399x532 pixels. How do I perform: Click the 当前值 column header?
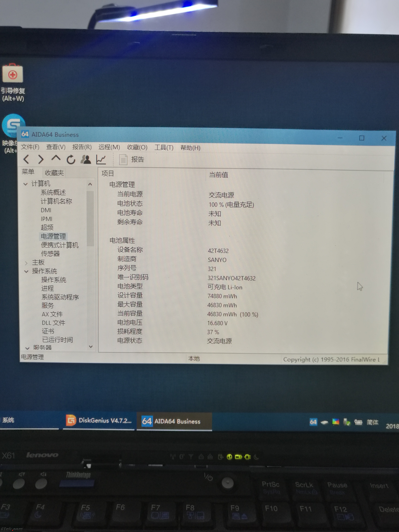[x=218, y=175]
